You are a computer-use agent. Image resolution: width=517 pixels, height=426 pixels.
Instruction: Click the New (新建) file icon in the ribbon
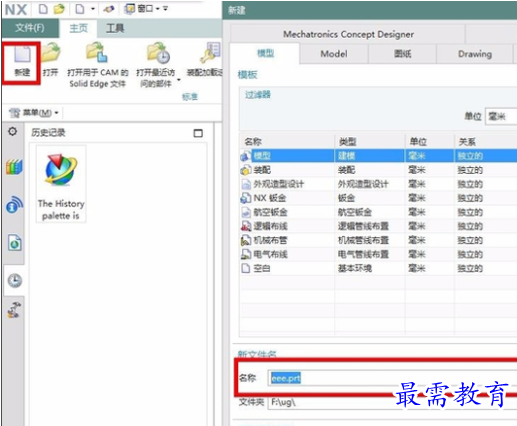(x=22, y=55)
